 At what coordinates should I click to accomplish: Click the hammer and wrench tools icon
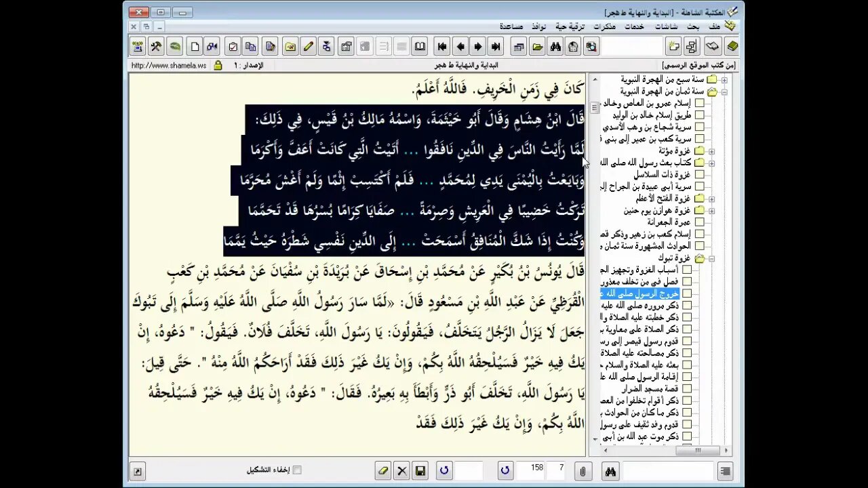click(x=156, y=47)
